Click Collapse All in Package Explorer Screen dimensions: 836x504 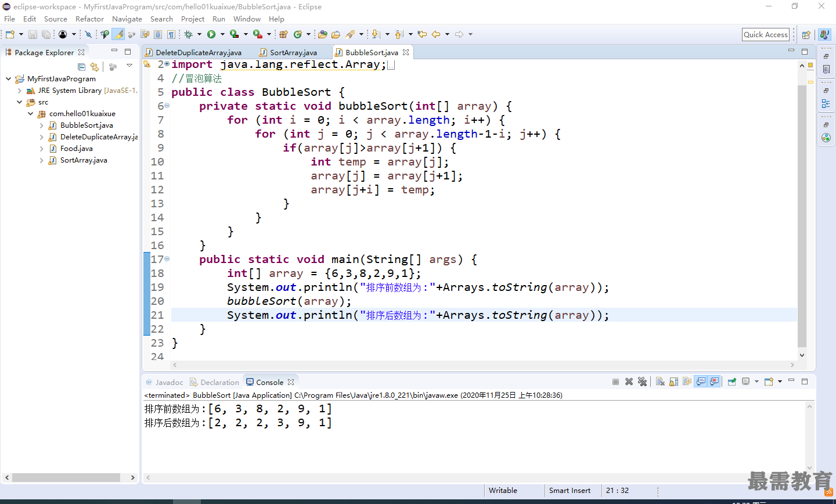(81, 67)
